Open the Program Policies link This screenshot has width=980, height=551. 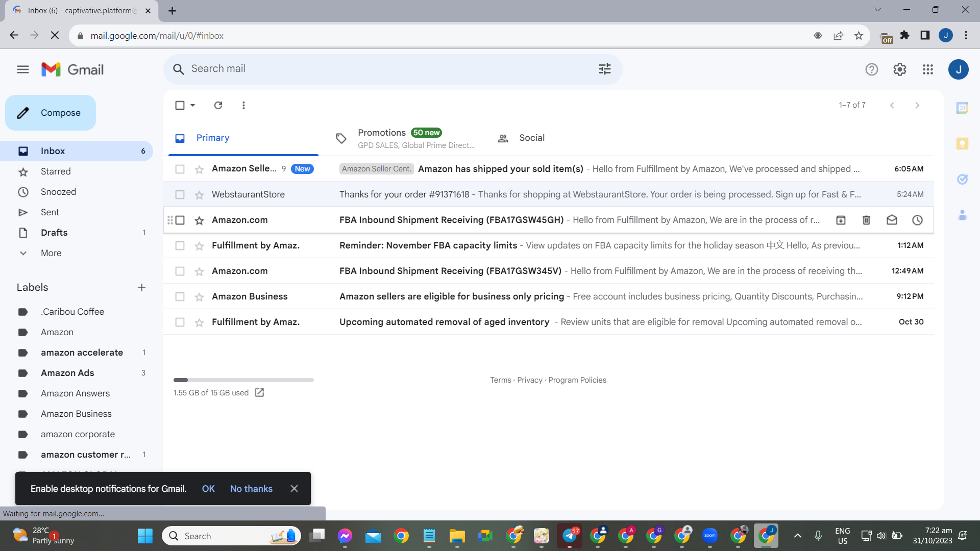click(x=577, y=380)
